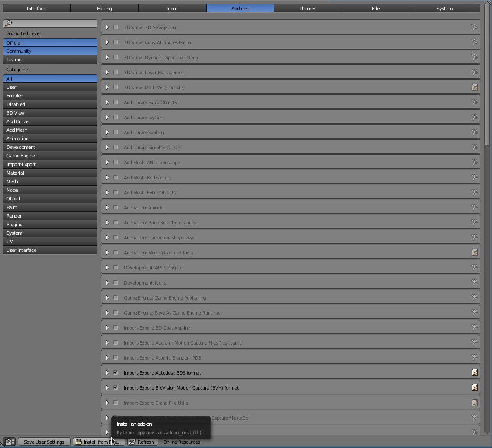Expand the Import-Export: 3D-Coat Applink entry
This screenshot has width=492, height=448.
[107, 328]
